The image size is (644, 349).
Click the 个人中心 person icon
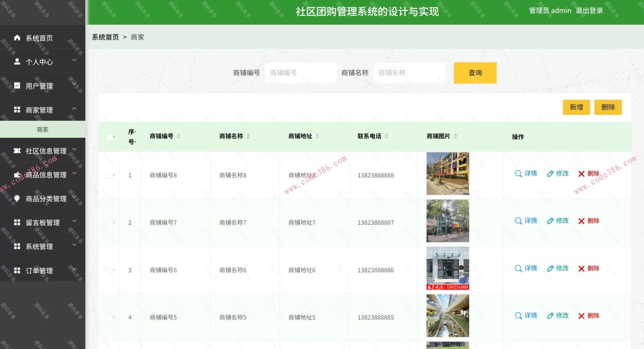(16, 61)
